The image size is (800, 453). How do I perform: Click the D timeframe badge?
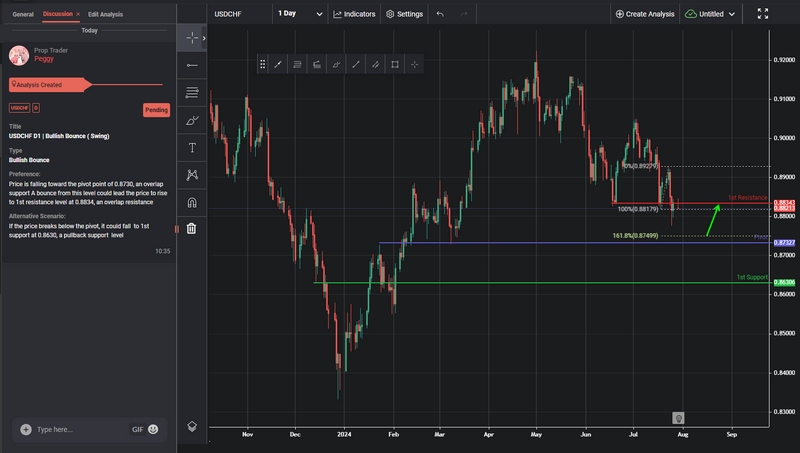36,108
